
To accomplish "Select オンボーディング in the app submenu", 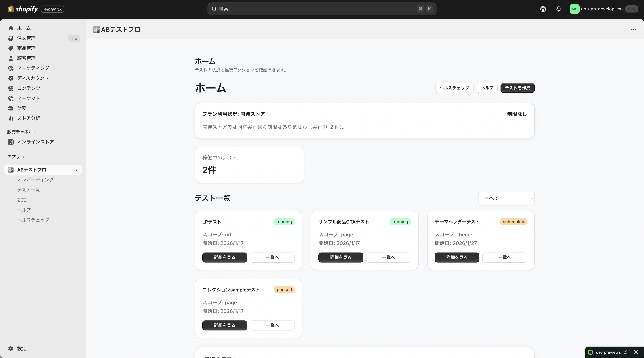I will 35,180.
